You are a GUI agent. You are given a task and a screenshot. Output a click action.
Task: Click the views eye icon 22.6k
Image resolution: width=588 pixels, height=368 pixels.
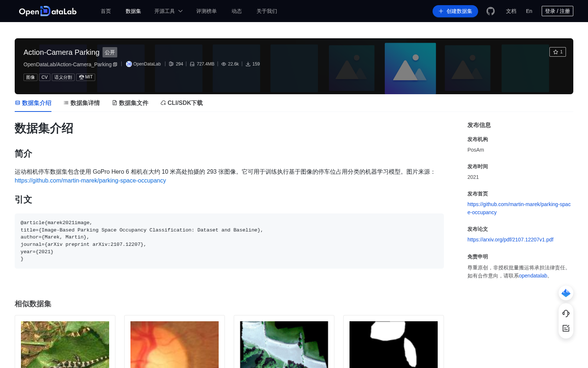(x=223, y=64)
